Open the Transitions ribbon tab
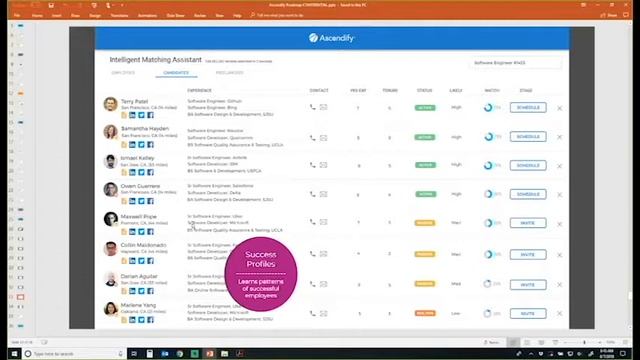Viewport: 640px width, 360px height. (x=119, y=15)
